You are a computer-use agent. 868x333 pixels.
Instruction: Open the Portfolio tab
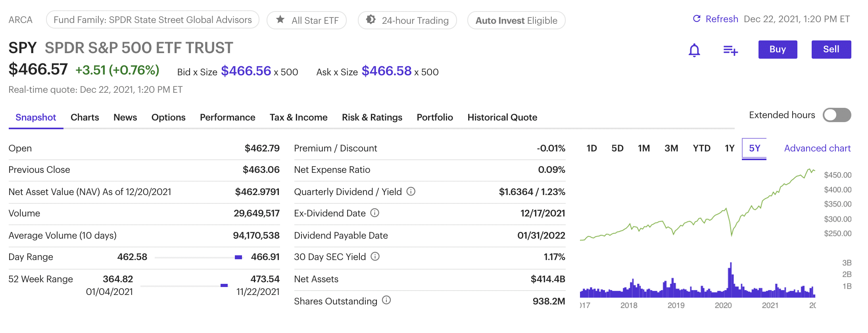point(435,117)
